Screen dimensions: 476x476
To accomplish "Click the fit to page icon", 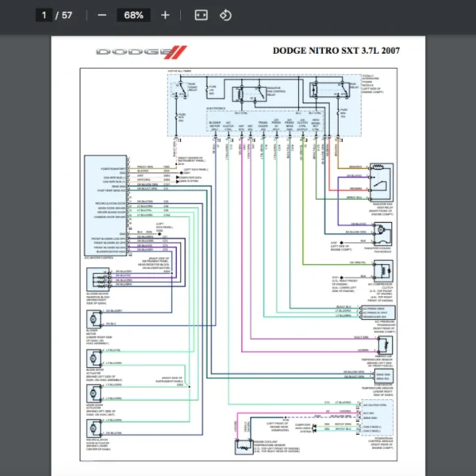I will [x=201, y=15].
